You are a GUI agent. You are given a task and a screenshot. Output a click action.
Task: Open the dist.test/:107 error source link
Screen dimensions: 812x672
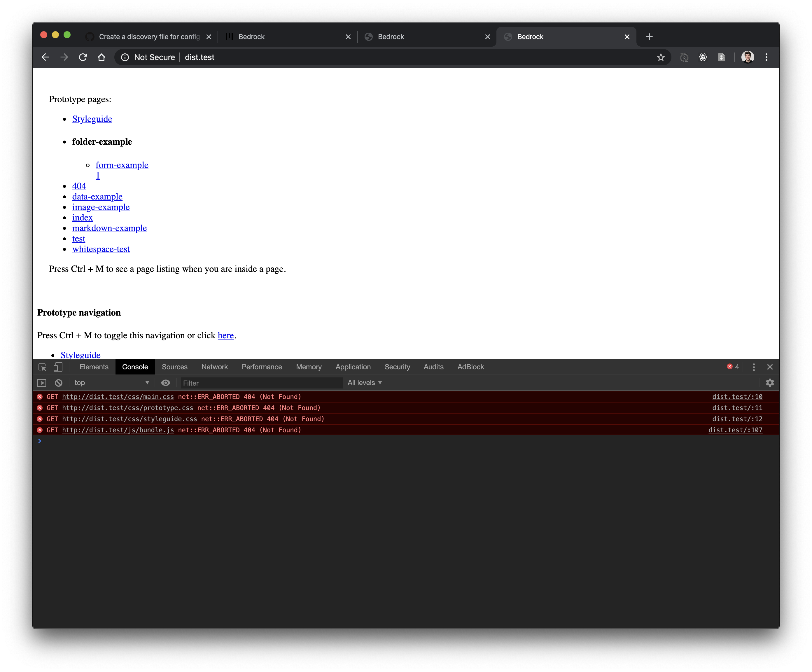735,430
